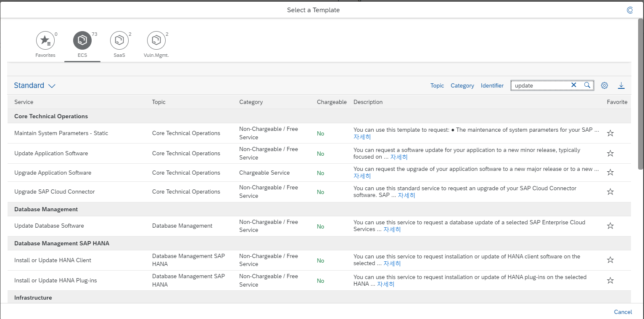This screenshot has height=319, width=644.
Task: Select the ECS category icon
Action: (x=82, y=40)
